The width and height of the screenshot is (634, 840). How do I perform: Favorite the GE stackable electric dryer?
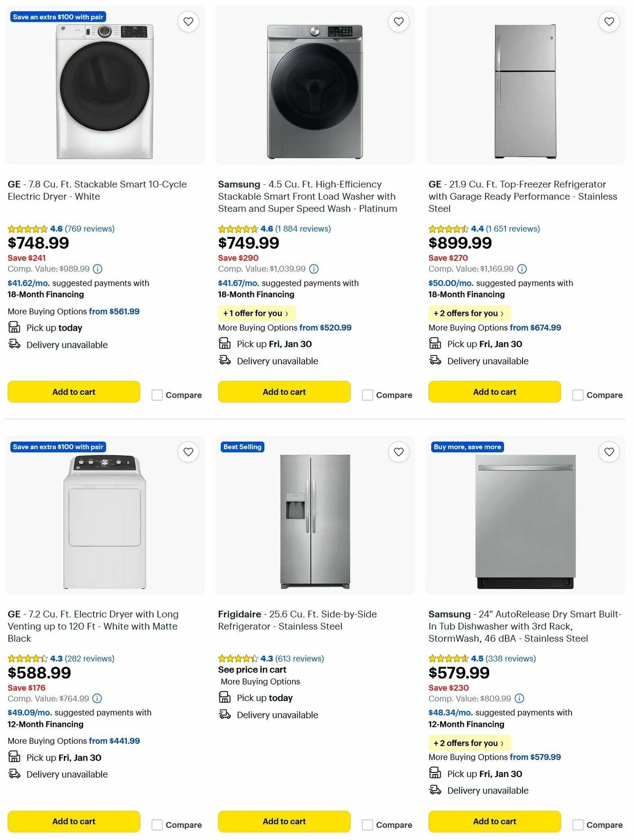189,22
